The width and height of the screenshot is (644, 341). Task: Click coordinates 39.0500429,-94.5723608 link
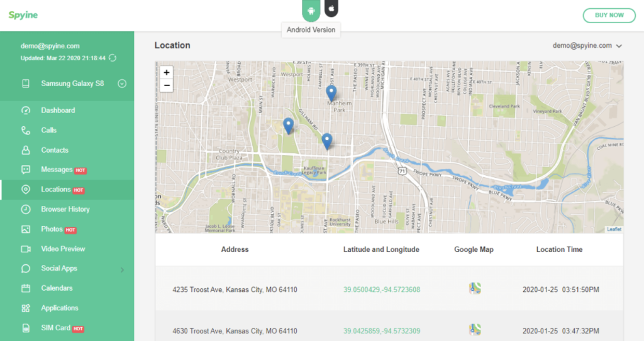pyautogui.click(x=382, y=290)
